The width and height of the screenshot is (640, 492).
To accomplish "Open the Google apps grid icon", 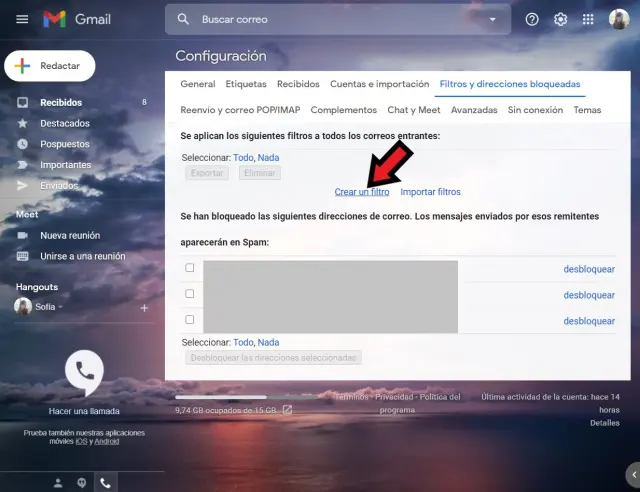I will pyautogui.click(x=589, y=19).
